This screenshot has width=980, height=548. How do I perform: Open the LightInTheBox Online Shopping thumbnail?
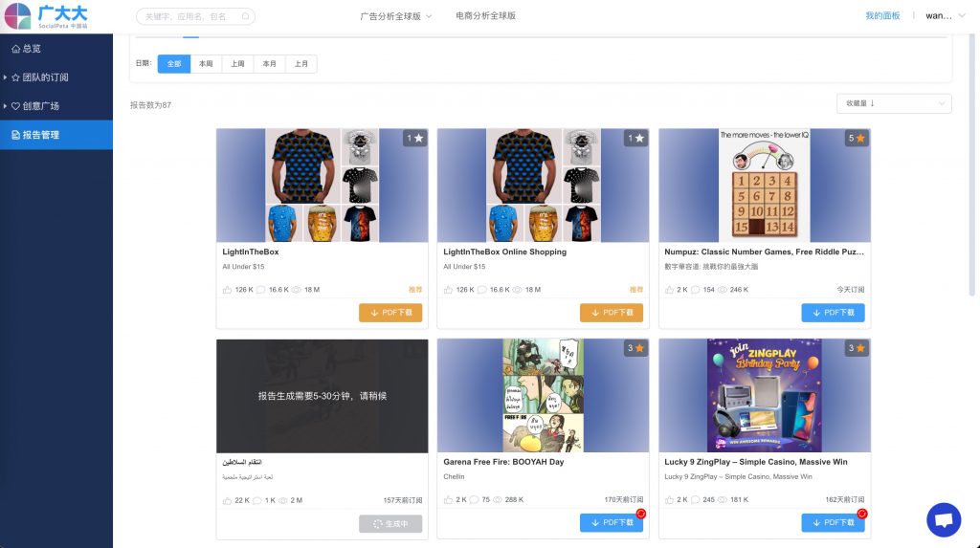click(x=543, y=185)
